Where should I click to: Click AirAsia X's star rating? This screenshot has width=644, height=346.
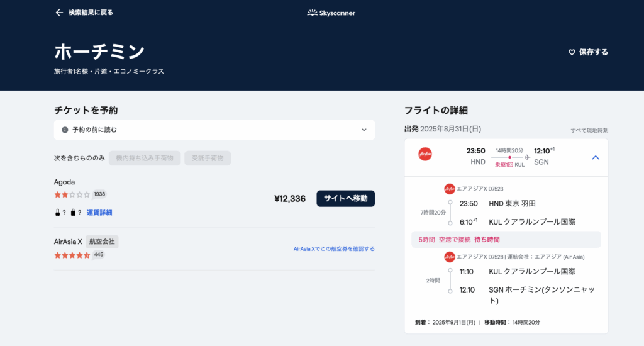pyautogui.click(x=72, y=255)
